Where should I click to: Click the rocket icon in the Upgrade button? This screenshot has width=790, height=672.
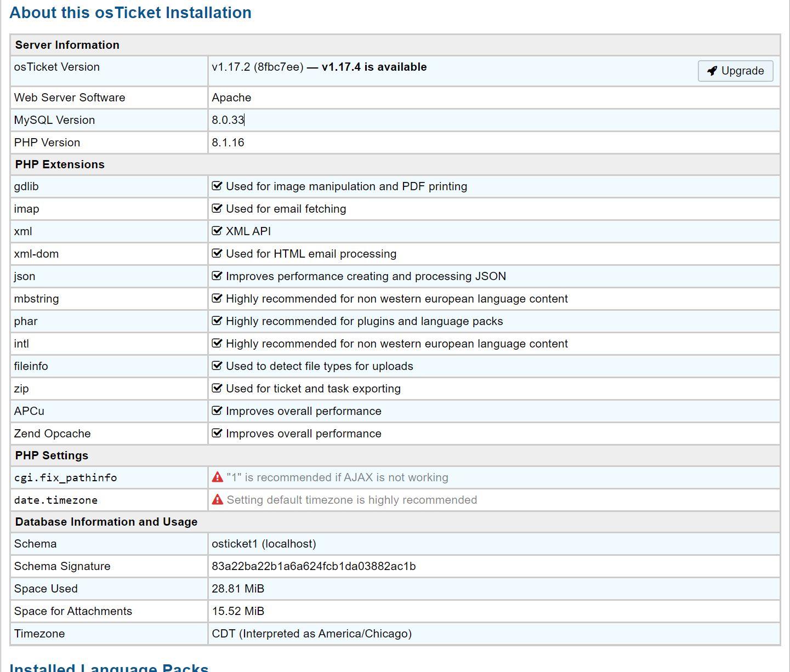[x=712, y=71]
